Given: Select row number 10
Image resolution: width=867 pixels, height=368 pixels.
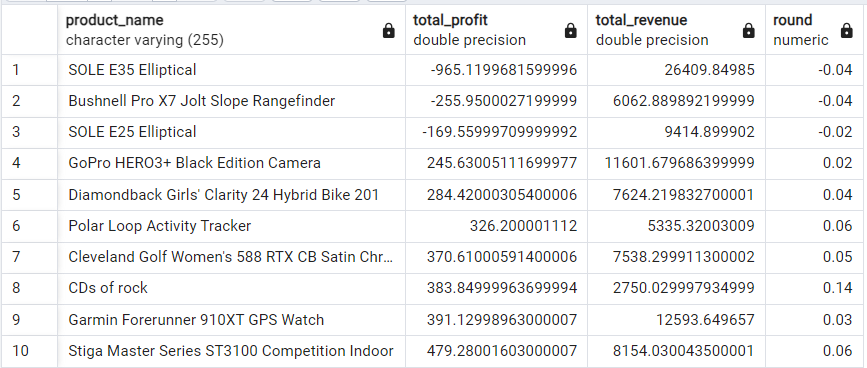Looking at the screenshot, I should [x=29, y=351].
